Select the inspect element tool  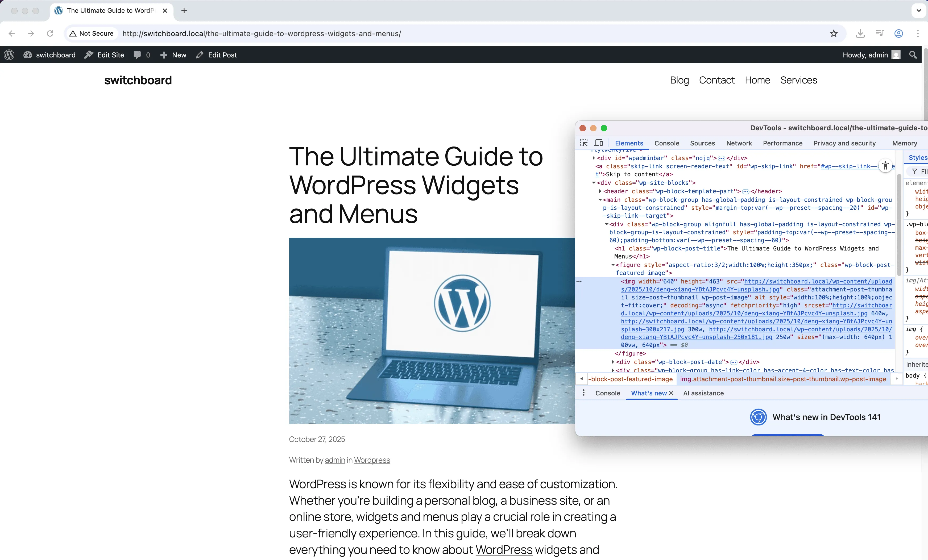point(583,143)
